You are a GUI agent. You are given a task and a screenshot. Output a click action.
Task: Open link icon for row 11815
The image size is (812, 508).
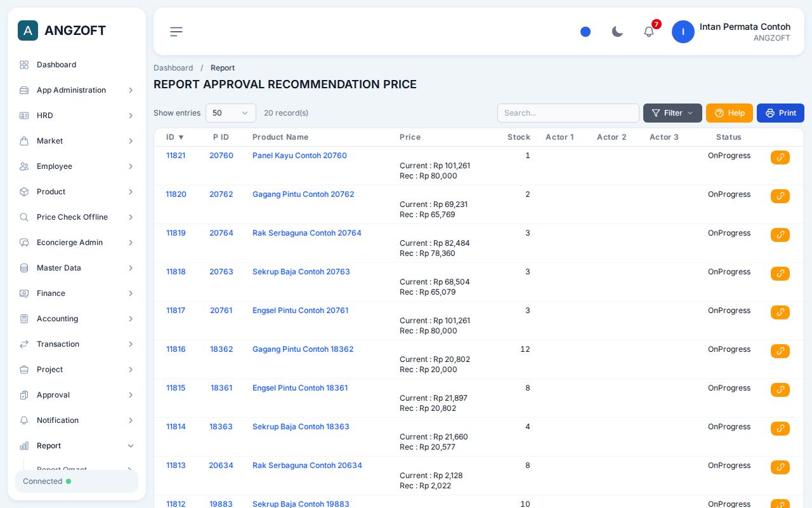(780, 390)
